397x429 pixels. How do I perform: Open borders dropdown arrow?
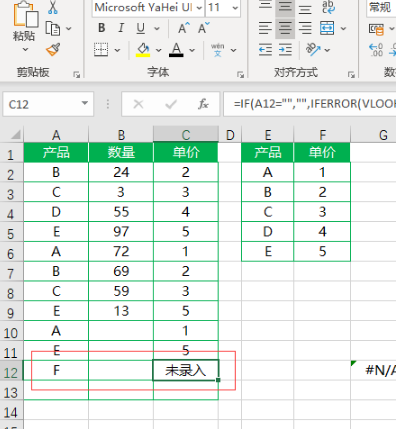click(x=117, y=50)
